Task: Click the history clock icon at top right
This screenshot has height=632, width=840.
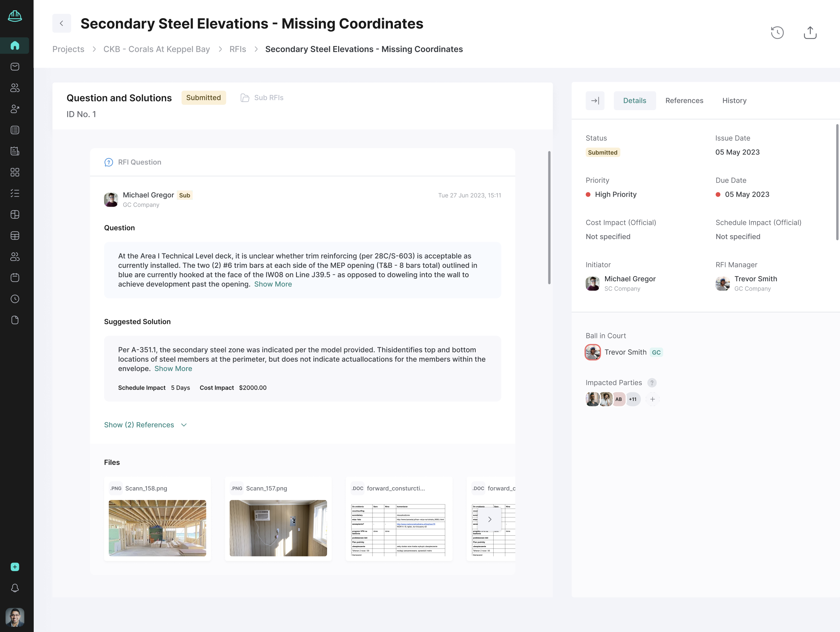Action: click(777, 33)
